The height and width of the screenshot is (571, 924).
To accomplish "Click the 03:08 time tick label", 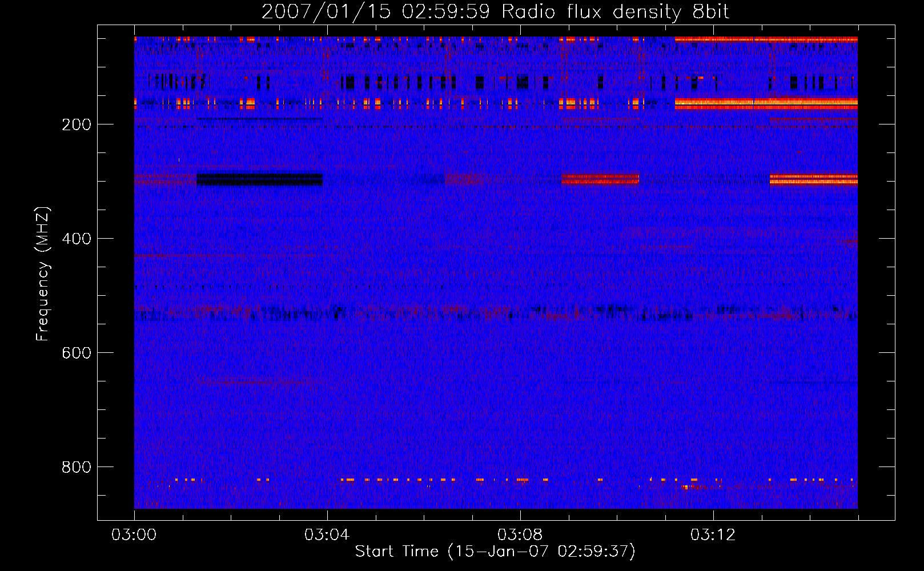I will pos(520,535).
